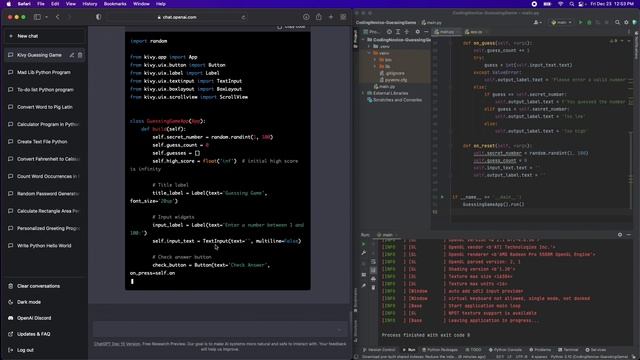Open the Updates & FAQ link
640x360 pixels.
click(x=45, y=334)
